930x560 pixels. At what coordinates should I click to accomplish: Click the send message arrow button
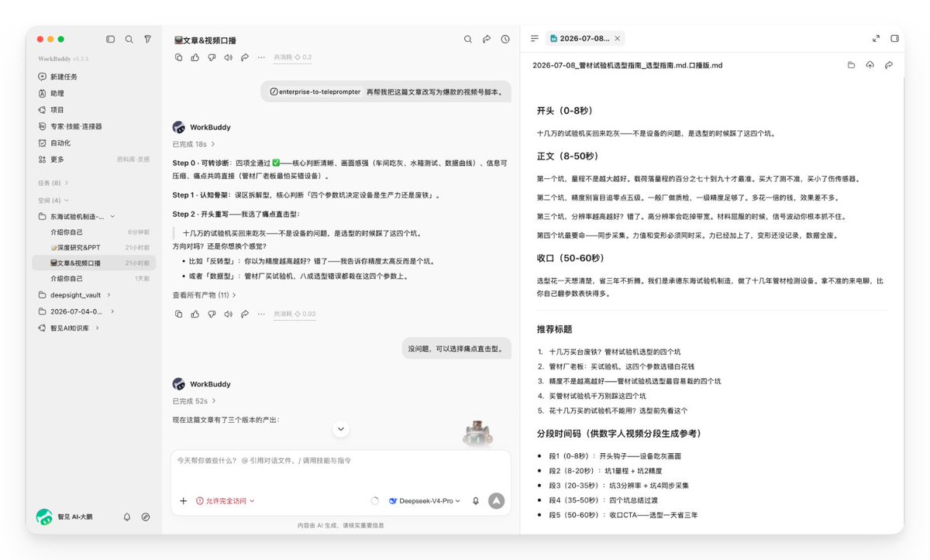497,500
